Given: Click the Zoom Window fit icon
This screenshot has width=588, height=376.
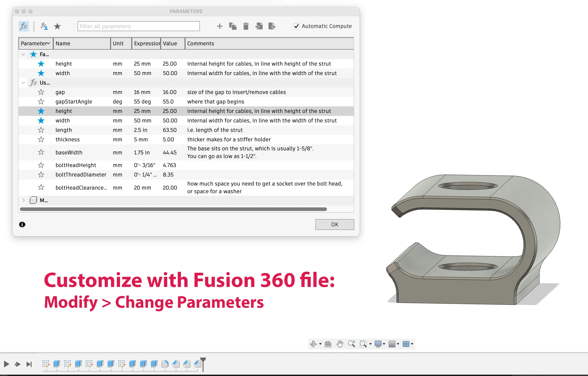Looking at the screenshot, I should [363, 344].
